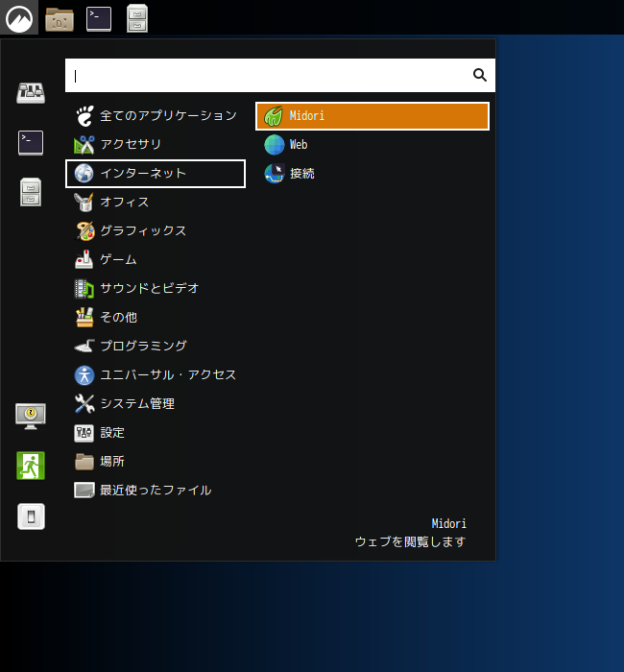This screenshot has width=624, height=672.
Task: Open ユニバーサル・アクセス category
Action: coord(156,375)
